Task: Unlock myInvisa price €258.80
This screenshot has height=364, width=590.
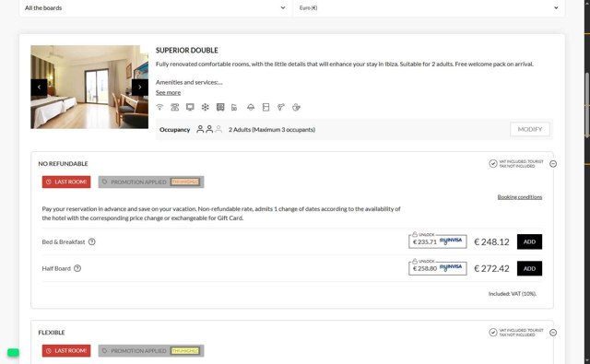Action: pos(438,268)
